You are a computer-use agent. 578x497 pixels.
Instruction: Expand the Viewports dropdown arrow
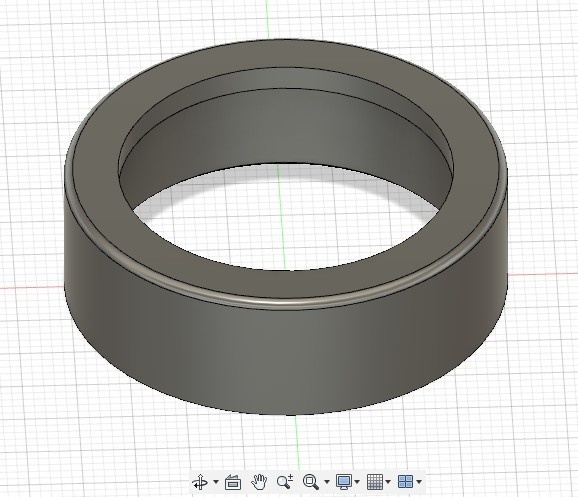pyautogui.click(x=419, y=482)
